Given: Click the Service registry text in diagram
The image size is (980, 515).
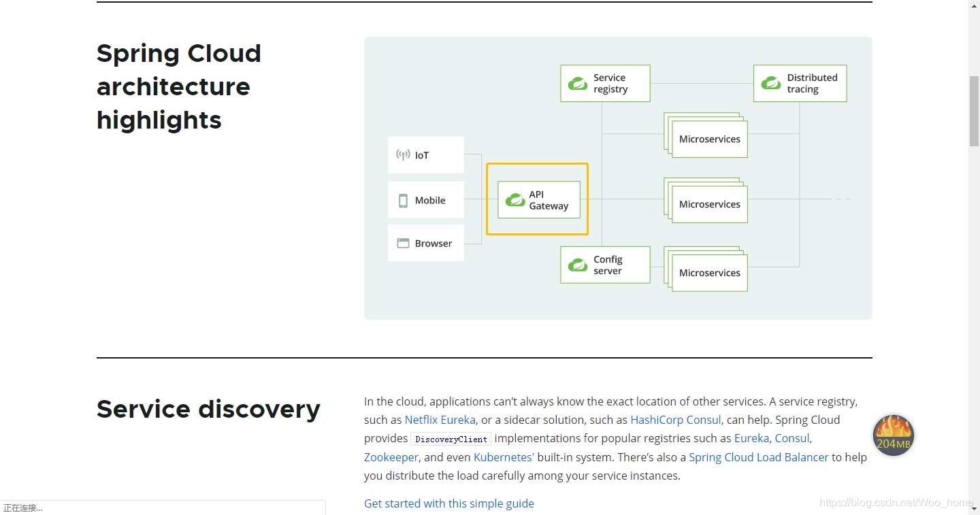Looking at the screenshot, I should 610,83.
